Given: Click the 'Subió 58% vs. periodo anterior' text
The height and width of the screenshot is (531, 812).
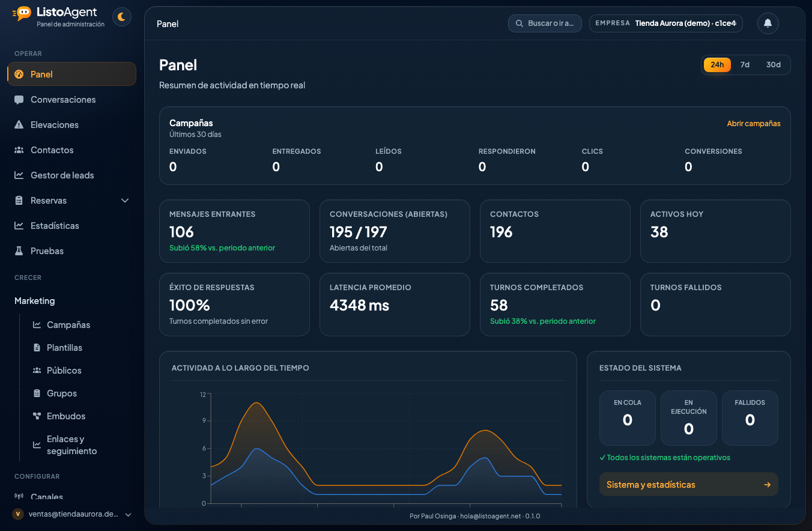Looking at the screenshot, I should point(222,248).
